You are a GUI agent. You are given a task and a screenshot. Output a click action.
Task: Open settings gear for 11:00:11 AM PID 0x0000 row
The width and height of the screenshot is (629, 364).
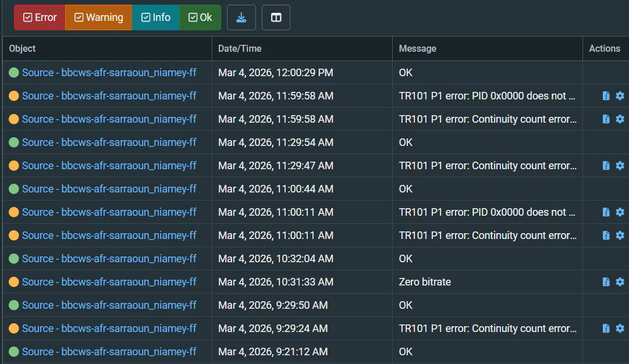[x=620, y=212]
